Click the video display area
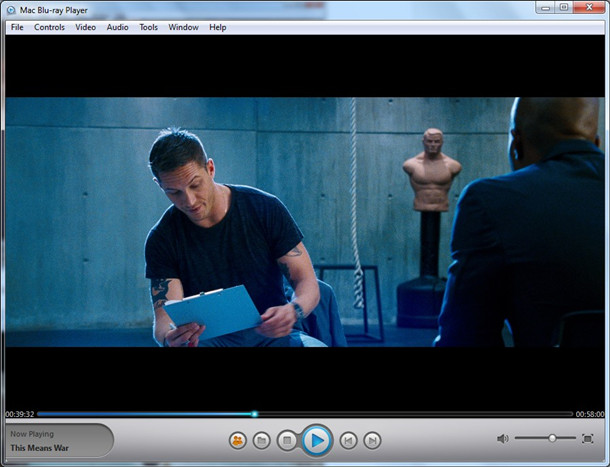 click(305, 222)
